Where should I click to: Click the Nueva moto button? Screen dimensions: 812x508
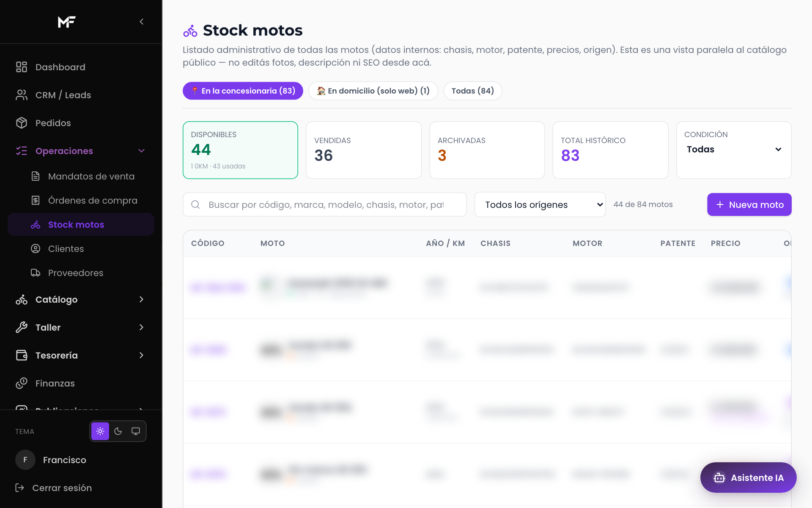click(749, 204)
